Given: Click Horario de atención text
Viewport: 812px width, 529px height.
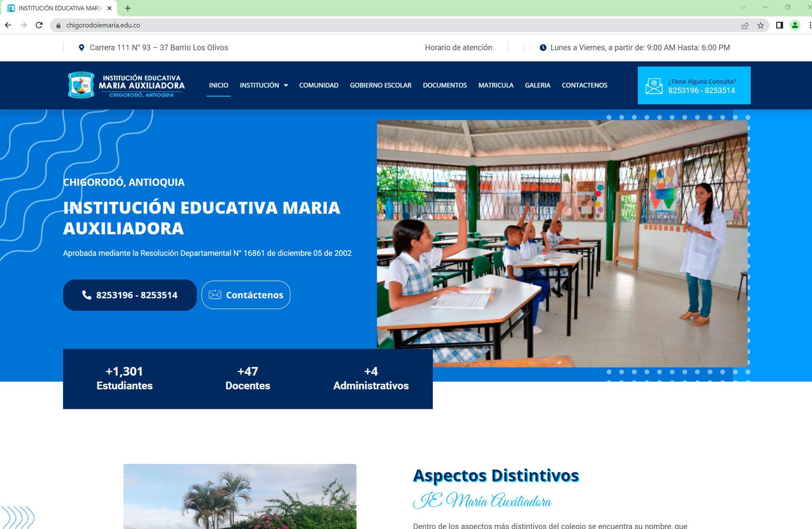Looking at the screenshot, I should point(458,48).
